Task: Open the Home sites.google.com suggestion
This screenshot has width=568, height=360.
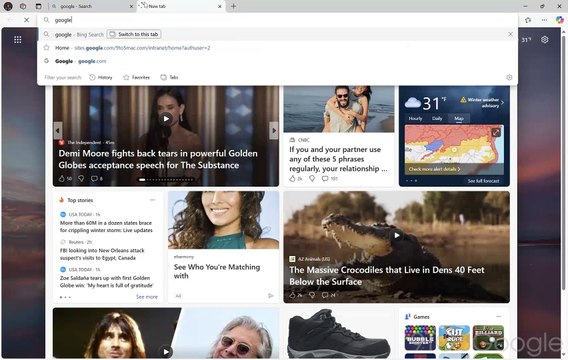Action: [277, 48]
